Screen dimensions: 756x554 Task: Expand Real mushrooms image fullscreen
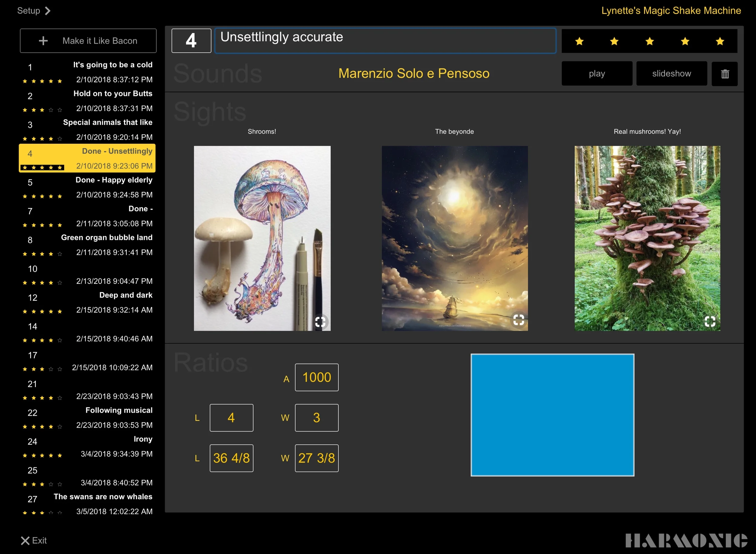(710, 321)
